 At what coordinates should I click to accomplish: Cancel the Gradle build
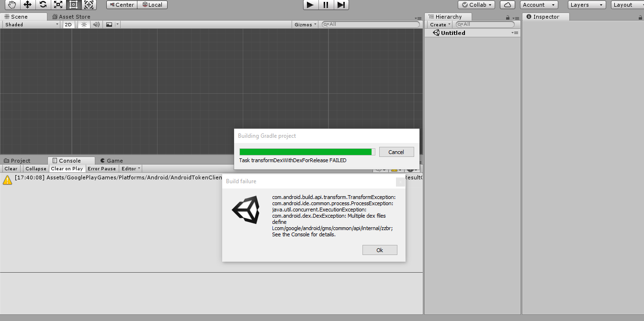[396, 152]
